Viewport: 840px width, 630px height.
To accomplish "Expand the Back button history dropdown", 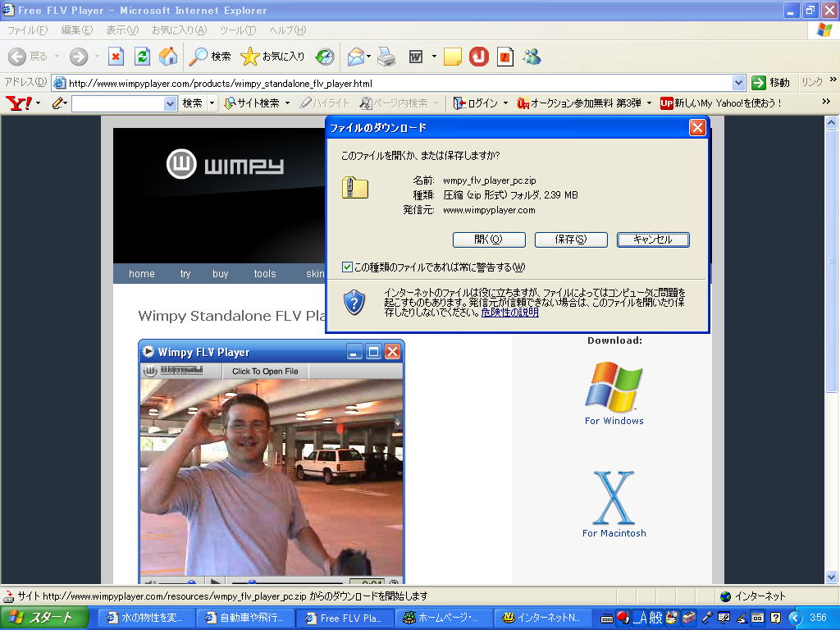I will tap(57, 57).
